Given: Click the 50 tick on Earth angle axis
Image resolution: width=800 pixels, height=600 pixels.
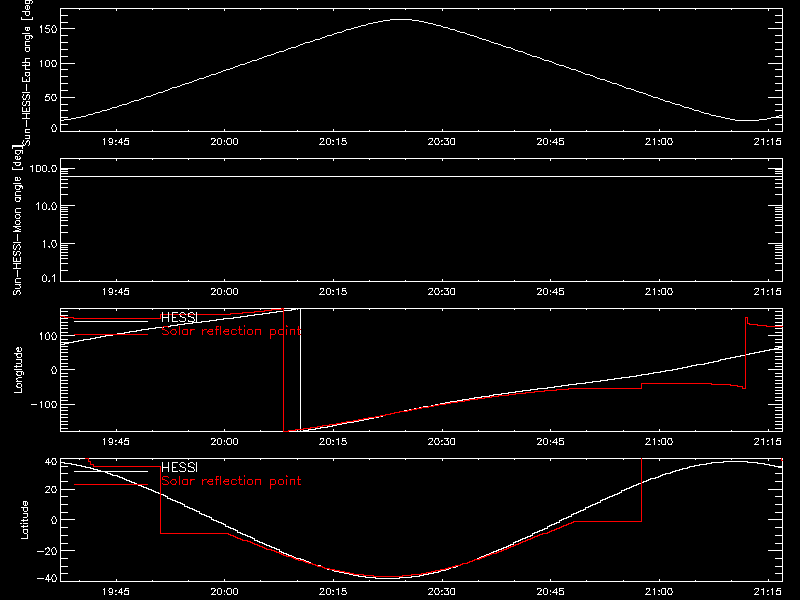Looking at the screenshot, I should coord(51,97).
